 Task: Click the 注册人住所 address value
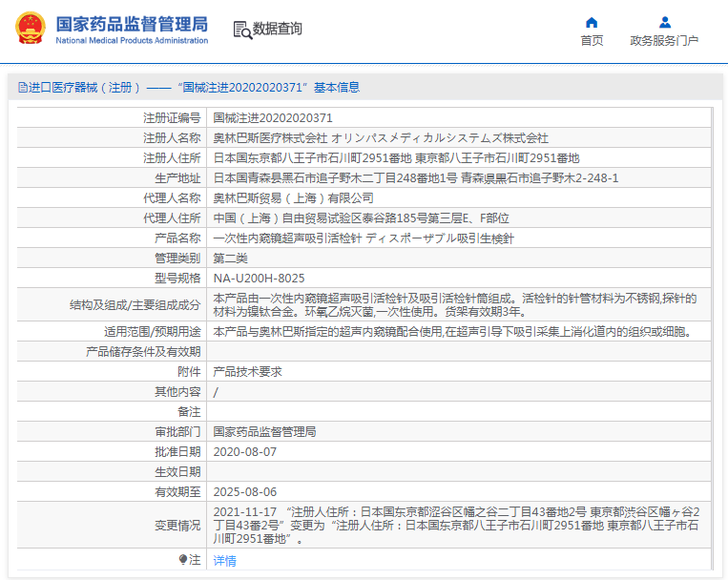click(397, 158)
